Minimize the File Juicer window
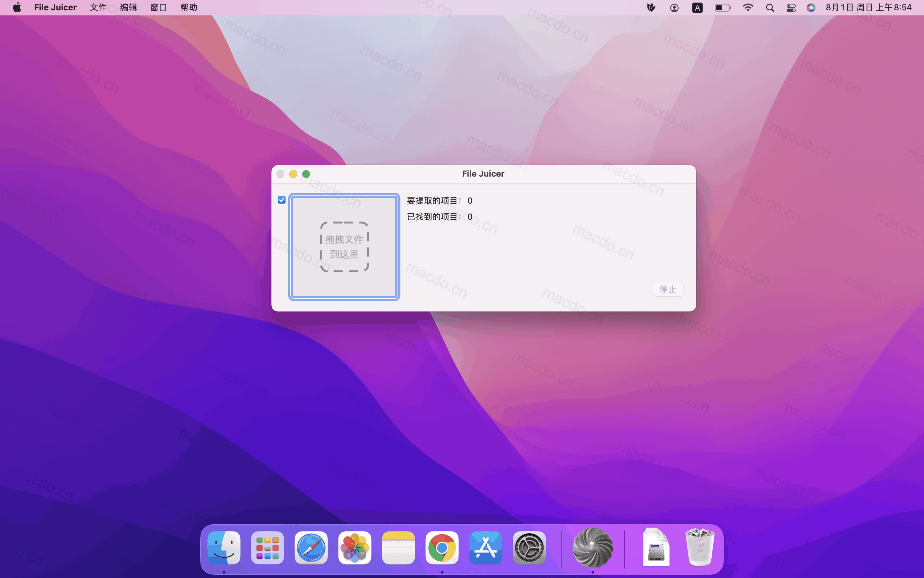 pos(293,174)
